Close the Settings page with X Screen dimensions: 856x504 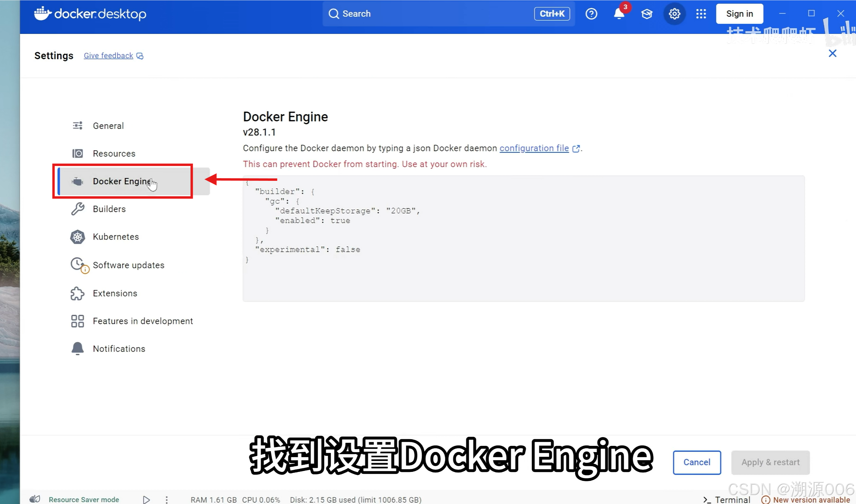832,53
